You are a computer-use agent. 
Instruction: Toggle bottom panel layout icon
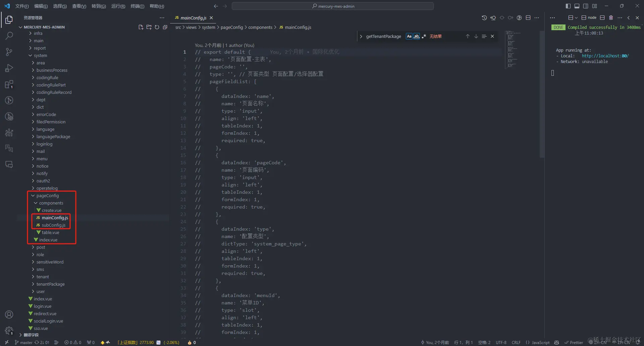click(577, 6)
